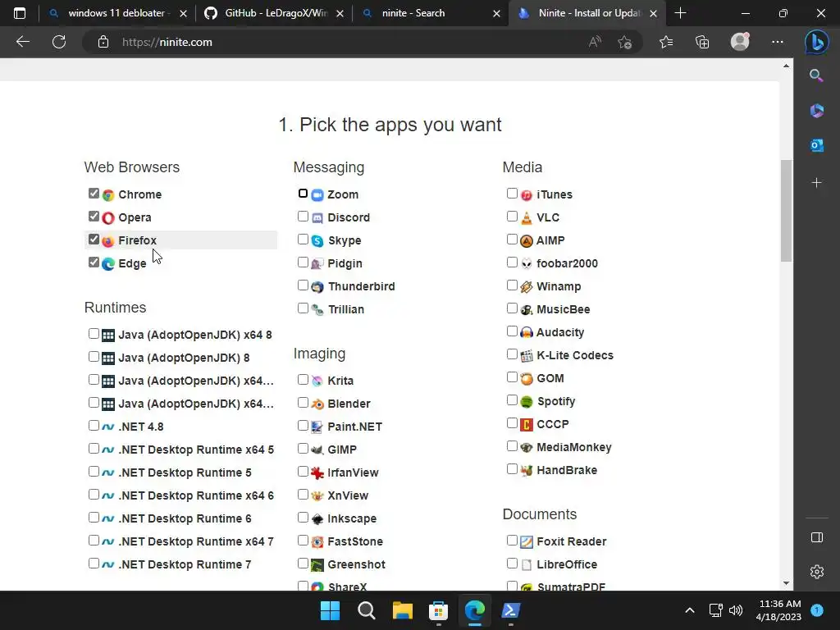Click .NET Desktop Runtime x64 7 label

coord(196,542)
